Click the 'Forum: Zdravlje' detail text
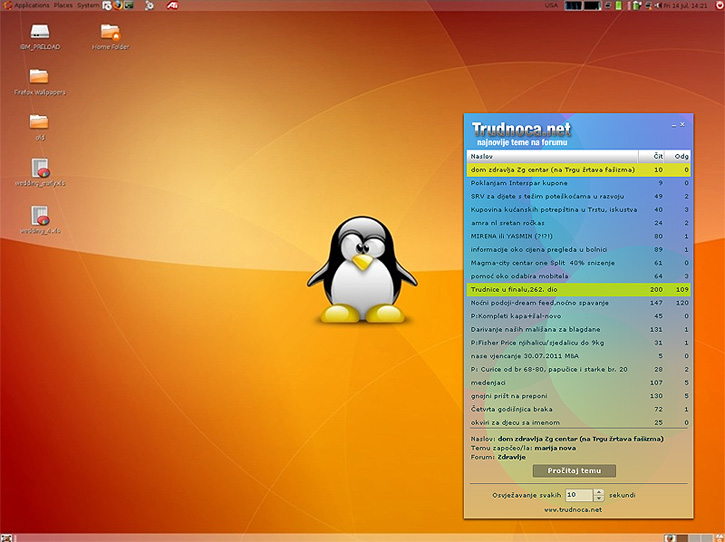The width and height of the screenshot is (725, 542). click(x=498, y=457)
